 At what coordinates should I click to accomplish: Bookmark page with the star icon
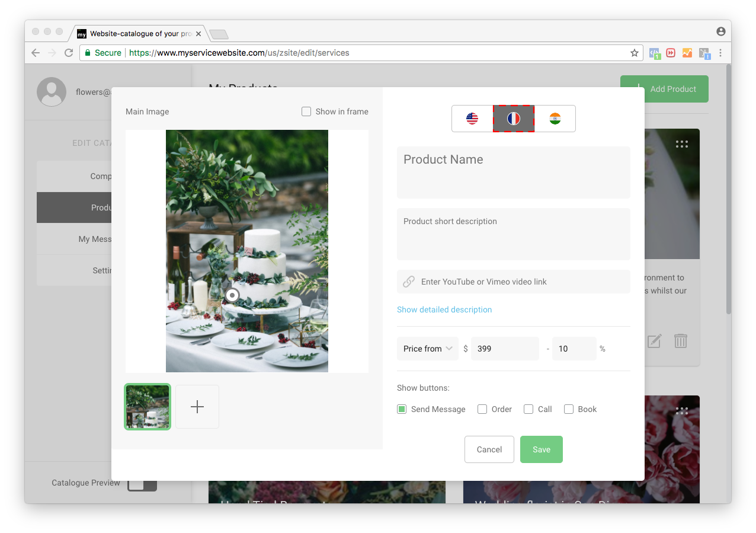635,53
